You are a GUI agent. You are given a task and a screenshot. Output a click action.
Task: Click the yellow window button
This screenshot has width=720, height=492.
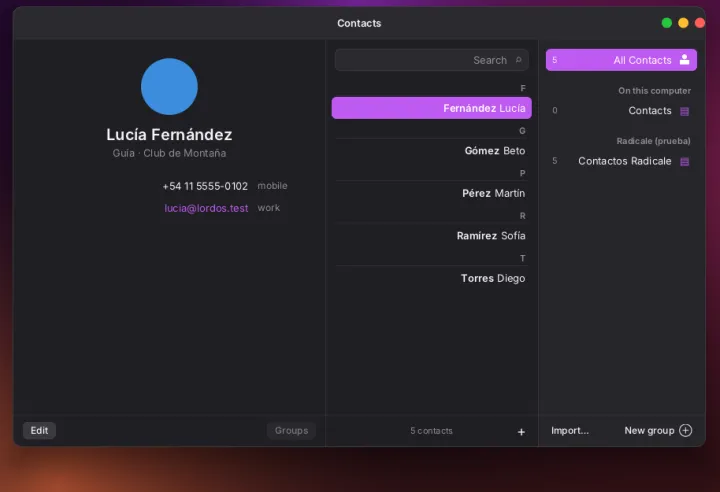(x=683, y=23)
